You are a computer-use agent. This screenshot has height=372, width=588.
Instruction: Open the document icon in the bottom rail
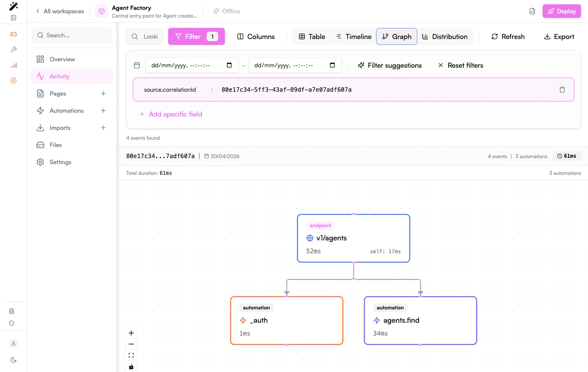(12, 311)
